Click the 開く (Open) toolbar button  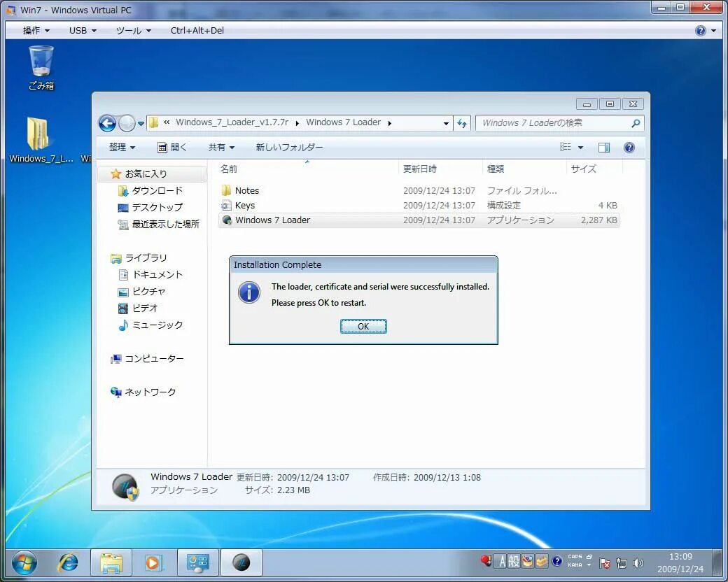coord(171,147)
